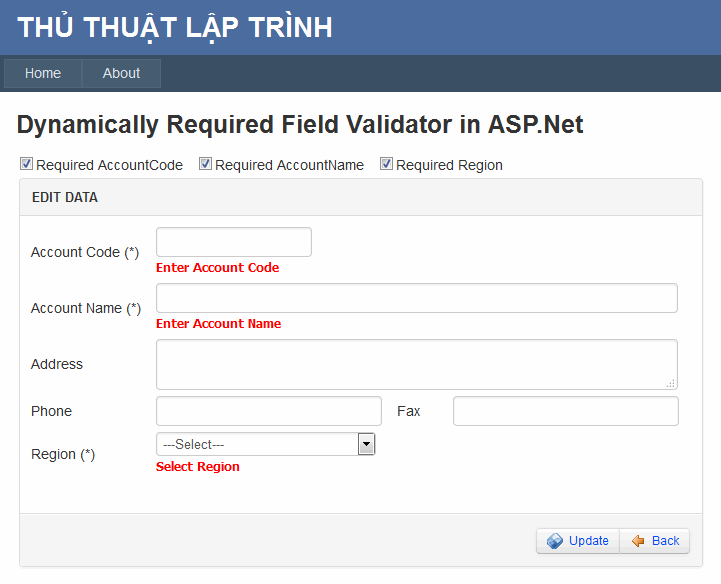
Task: Click the Address textarea resize grip
Action: click(671, 384)
